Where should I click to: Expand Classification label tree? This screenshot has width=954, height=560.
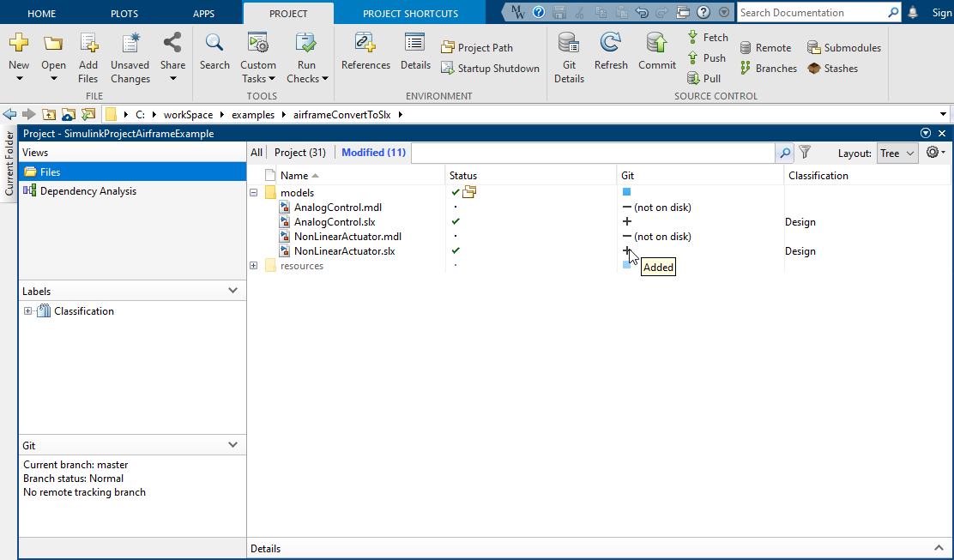tap(27, 311)
